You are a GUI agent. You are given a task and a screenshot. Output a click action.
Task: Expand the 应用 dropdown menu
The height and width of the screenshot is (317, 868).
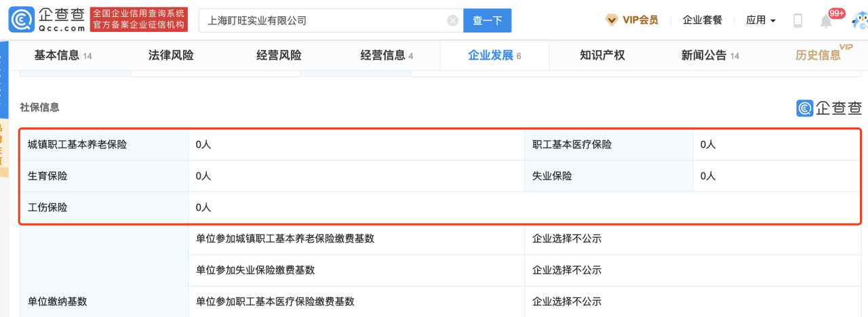pyautogui.click(x=760, y=20)
